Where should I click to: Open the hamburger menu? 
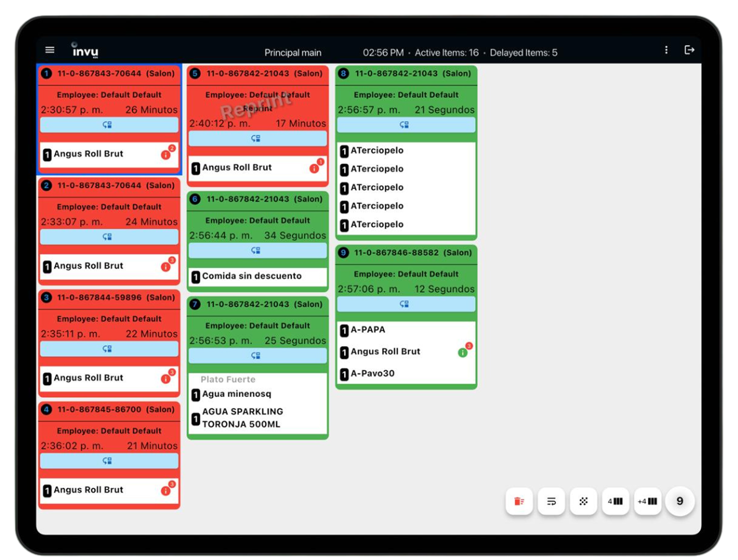50,50
